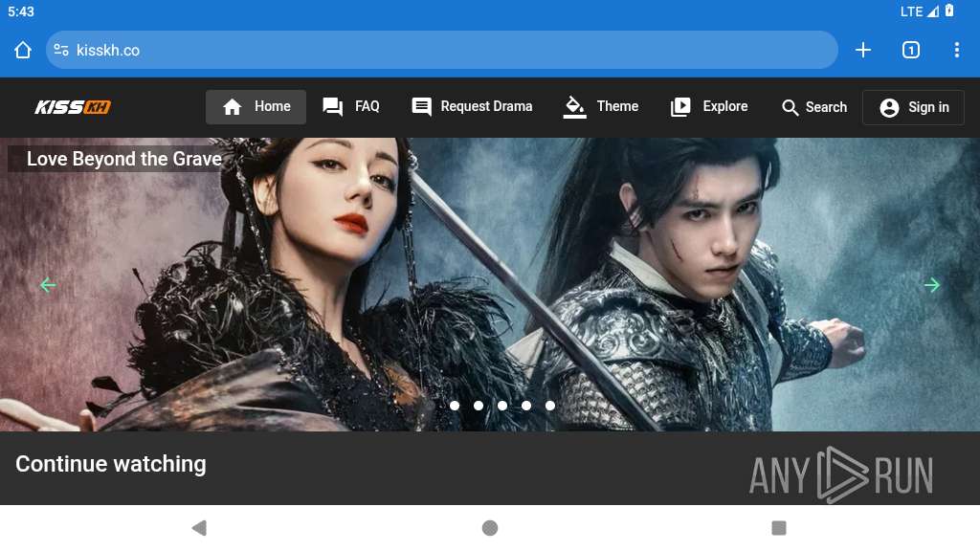Tap the Android home circle button
Viewport: 980px width, 551px height.
click(x=490, y=528)
